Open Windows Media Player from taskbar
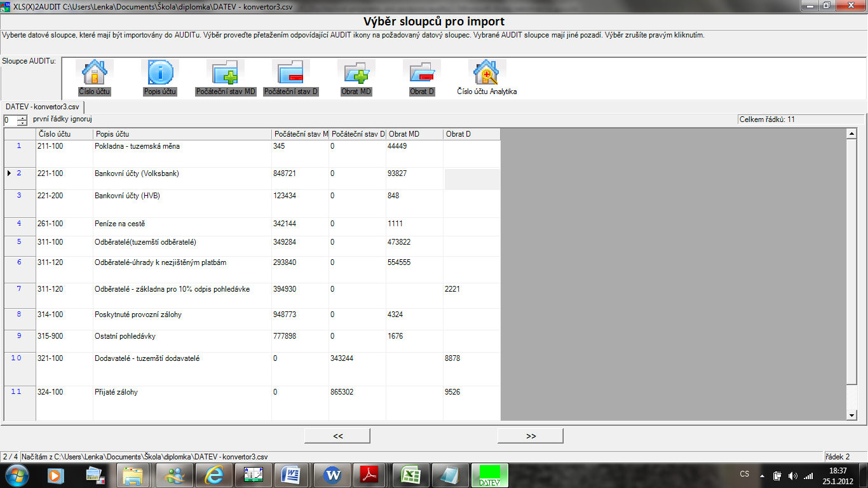The height and width of the screenshot is (488, 868). coord(56,475)
